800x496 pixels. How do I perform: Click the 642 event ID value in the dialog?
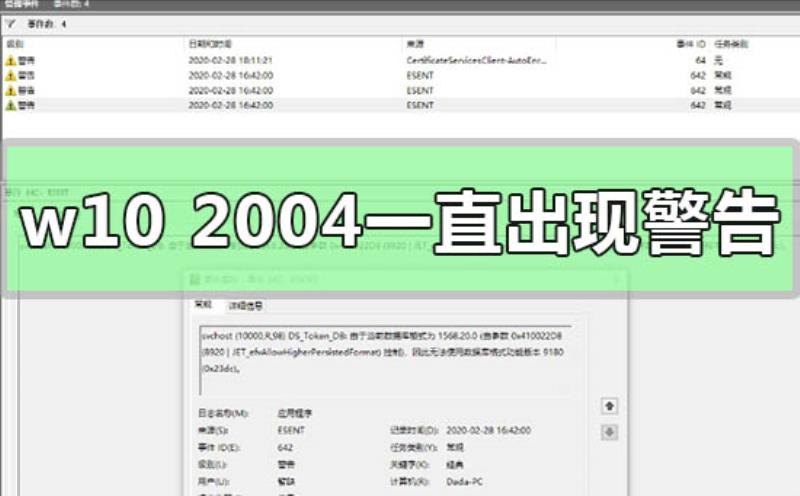point(285,448)
